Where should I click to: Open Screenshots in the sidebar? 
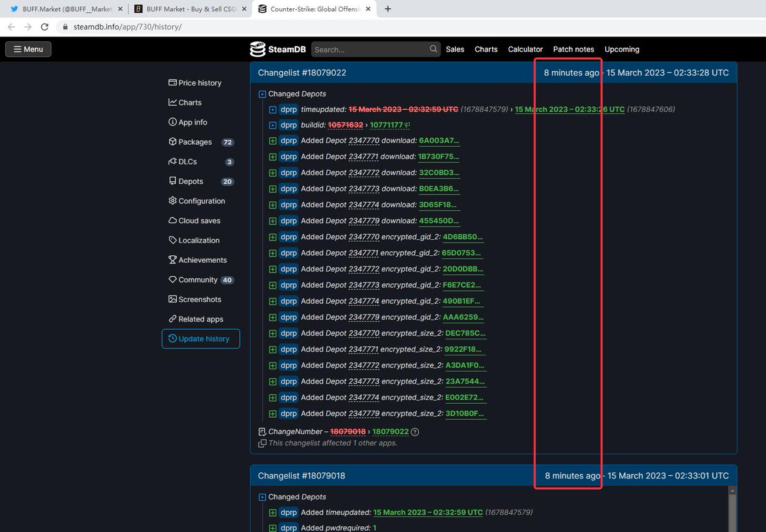(x=195, y=300)
